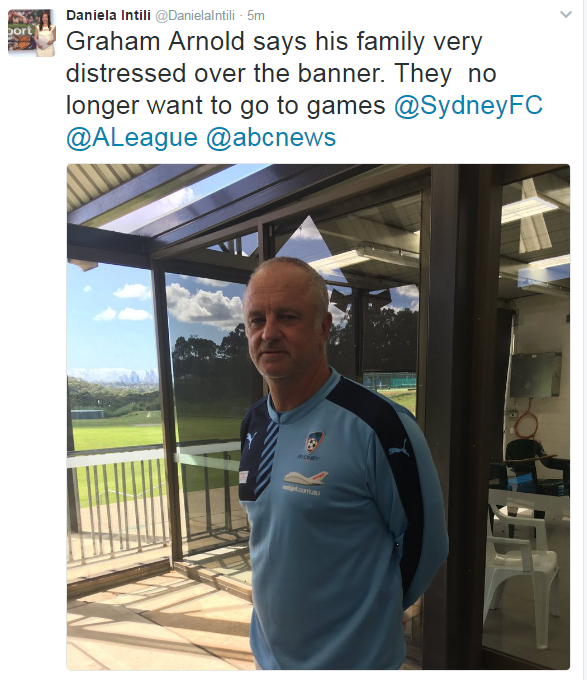The image size is (587, 680).
Task: Click the wall-mounted TV screen in photo
Action: (x=536, y=375)
